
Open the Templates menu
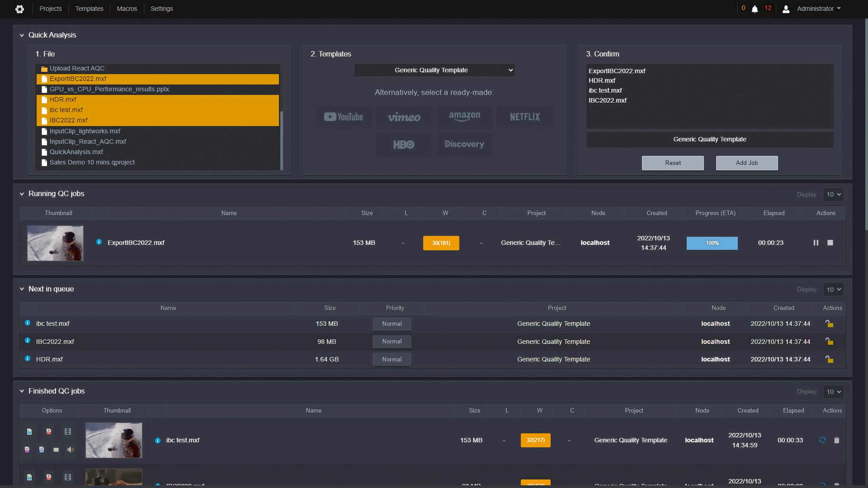click(x=89, y=9)
